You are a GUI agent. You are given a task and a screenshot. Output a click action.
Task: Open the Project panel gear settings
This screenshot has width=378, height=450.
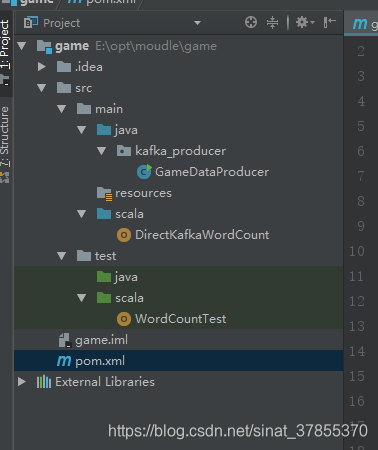pos(305,23)
